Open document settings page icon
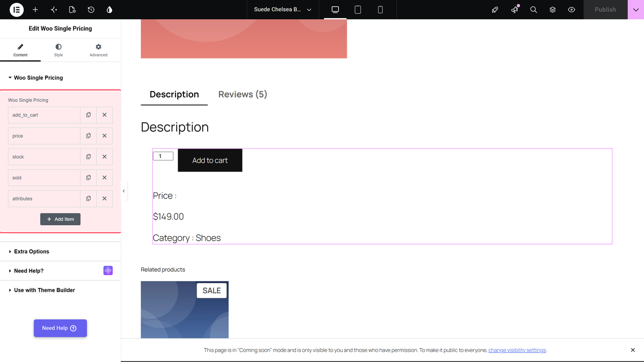 point(72,10)
